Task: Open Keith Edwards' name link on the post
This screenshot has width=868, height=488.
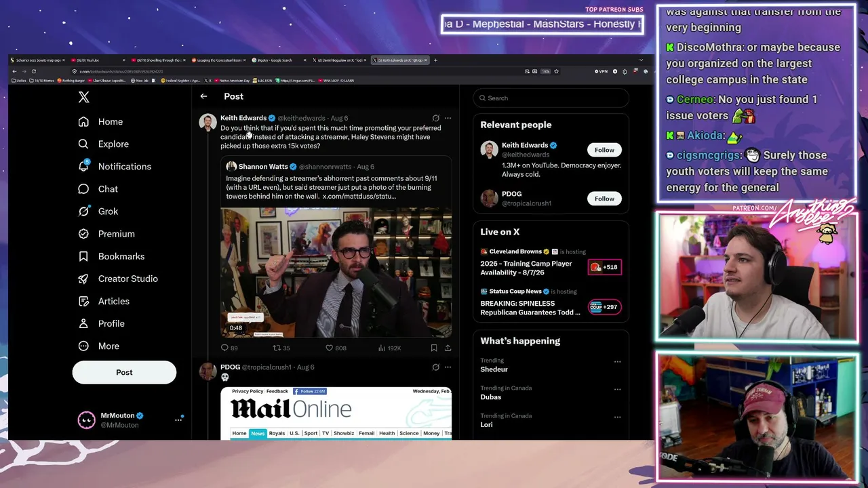Action: click(243, 118)
